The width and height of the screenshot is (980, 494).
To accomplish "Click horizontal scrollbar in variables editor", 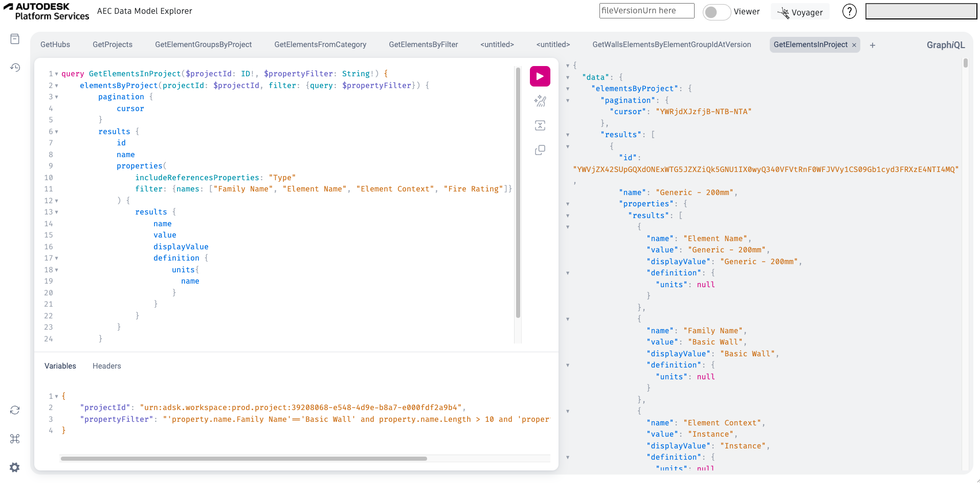I will click(243, 459).
